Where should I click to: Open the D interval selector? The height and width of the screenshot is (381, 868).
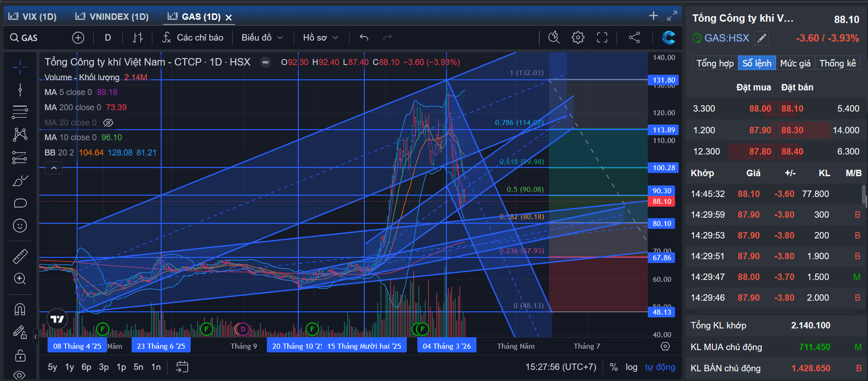coord(108,37)
